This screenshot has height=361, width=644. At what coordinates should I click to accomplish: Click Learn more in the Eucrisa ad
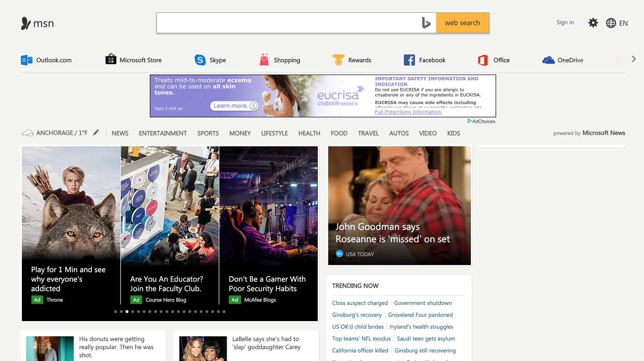pos(234,105)
